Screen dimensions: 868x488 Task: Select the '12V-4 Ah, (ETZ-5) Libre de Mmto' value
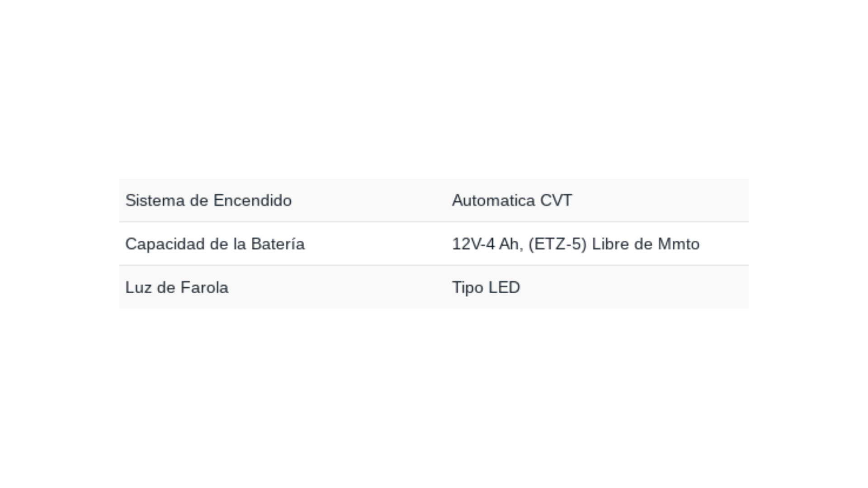coord(576,244)
